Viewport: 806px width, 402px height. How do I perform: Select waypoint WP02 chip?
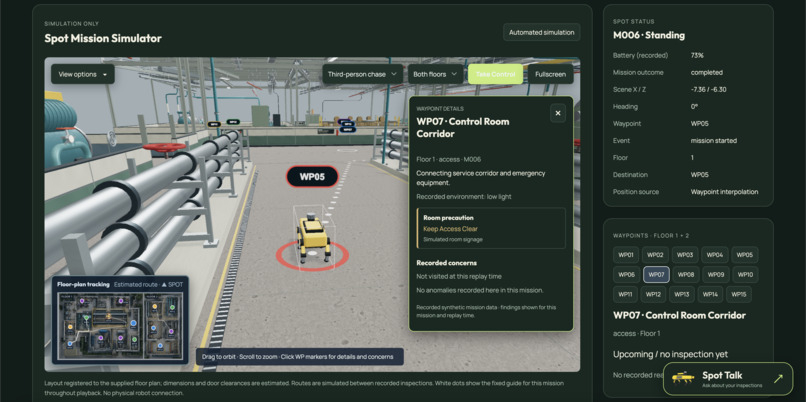pyautogui.click(x=655, y=255)
